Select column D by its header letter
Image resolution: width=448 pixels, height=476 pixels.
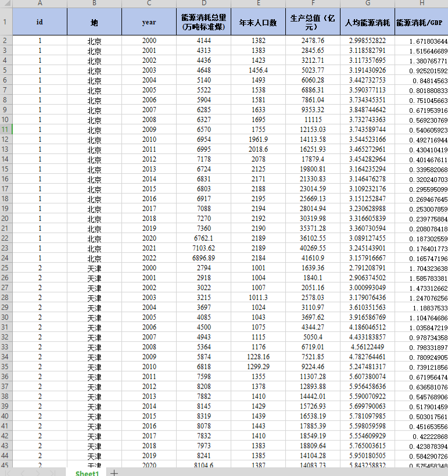tap(204, 3)
